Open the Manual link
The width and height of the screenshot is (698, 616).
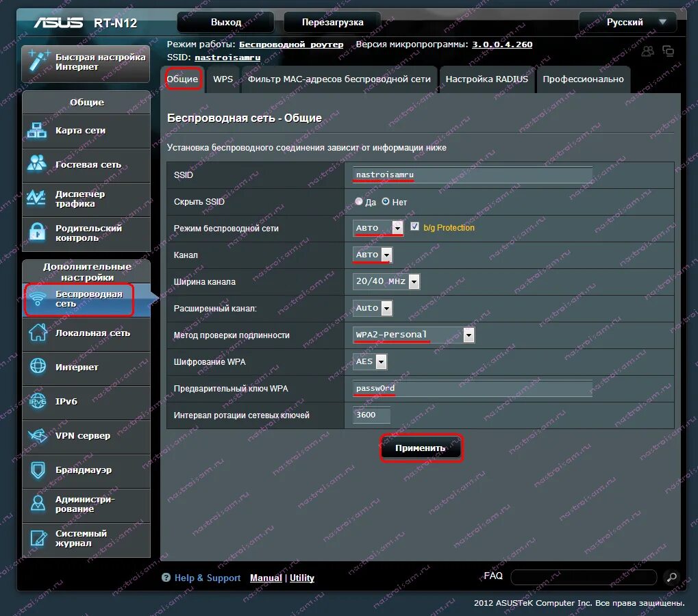(x=266, y=578)
